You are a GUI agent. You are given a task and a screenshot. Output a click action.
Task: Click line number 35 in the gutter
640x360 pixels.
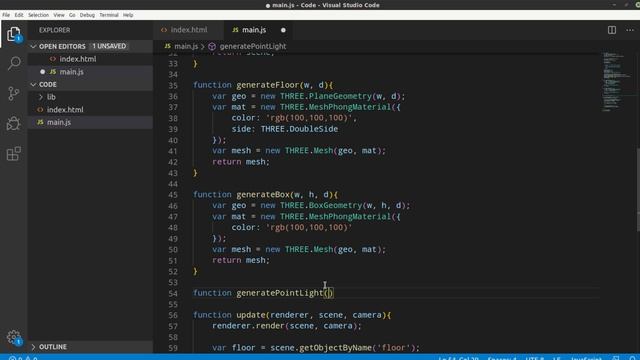click(173, 85)
